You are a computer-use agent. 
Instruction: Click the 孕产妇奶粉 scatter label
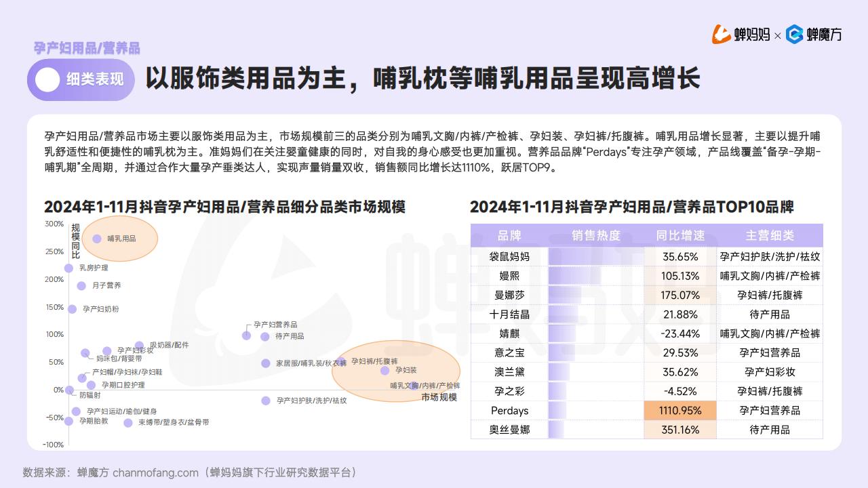point(101,309)
